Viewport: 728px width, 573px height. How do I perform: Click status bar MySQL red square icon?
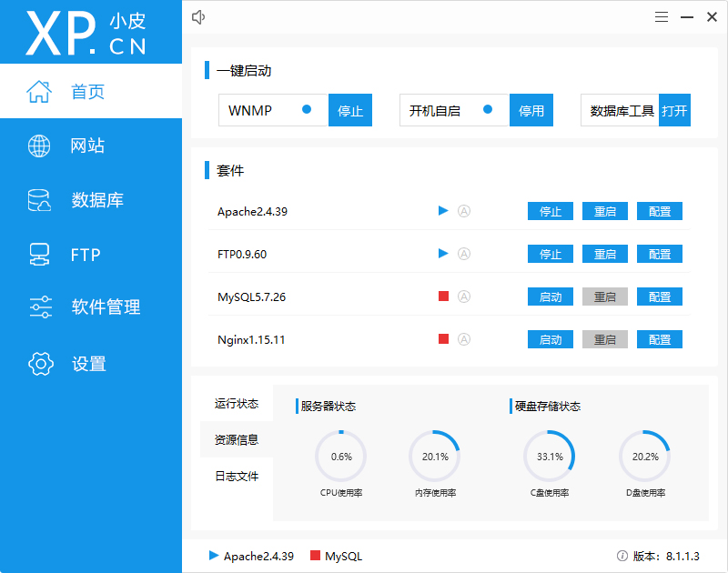pos(315,556)
